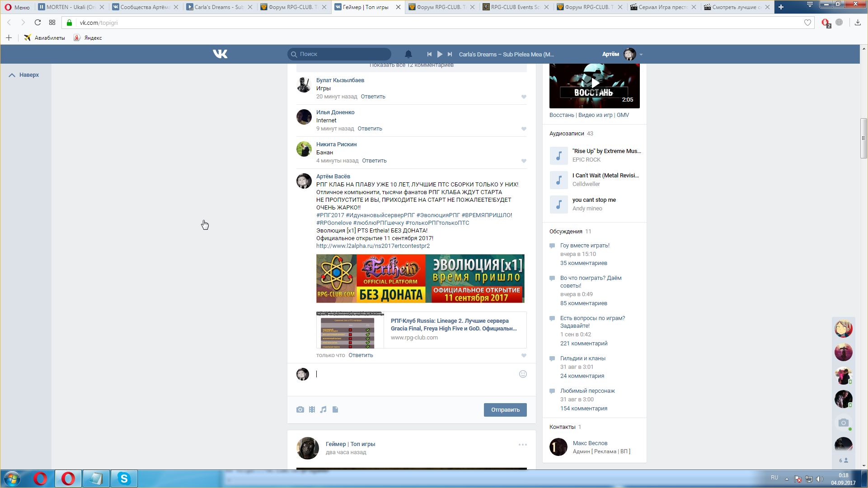Switch to RPG-CLUB Events tab
868x488 pixels.
(x=515, y=7)
